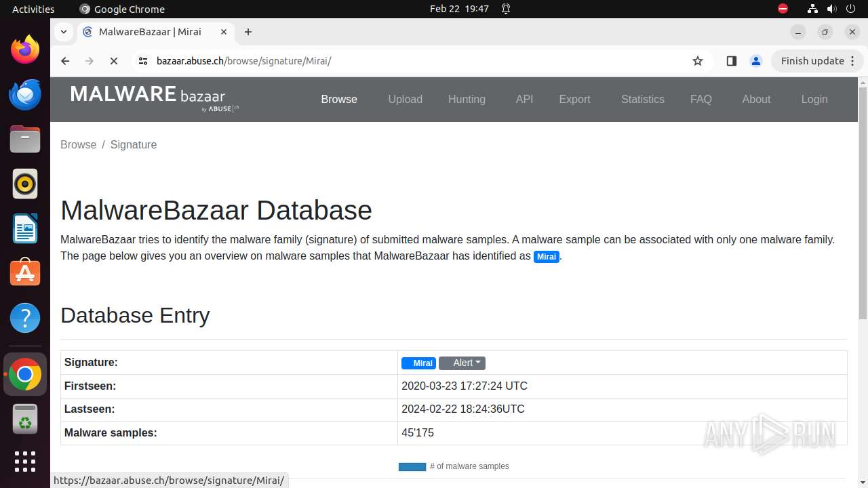The width and height of the screenshot is (868, 488).
Task: Open the API navigation item
Action: click(x=524, y=99)
